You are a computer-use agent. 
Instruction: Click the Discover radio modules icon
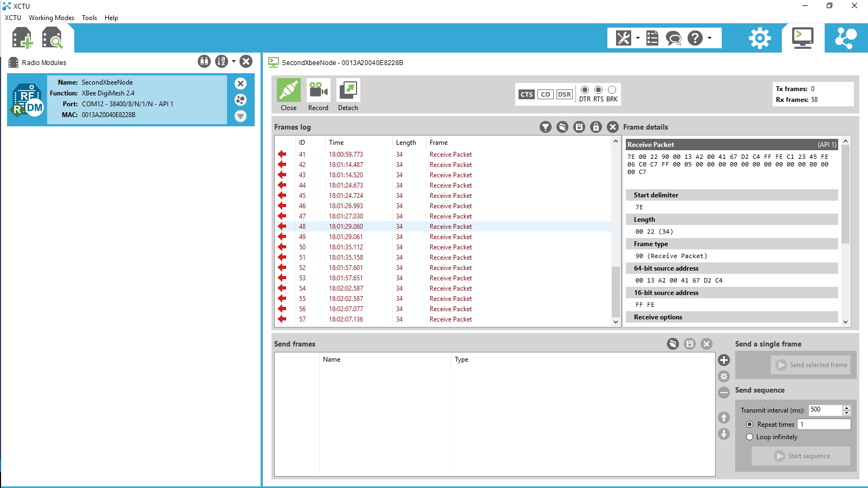coord(53,38)
